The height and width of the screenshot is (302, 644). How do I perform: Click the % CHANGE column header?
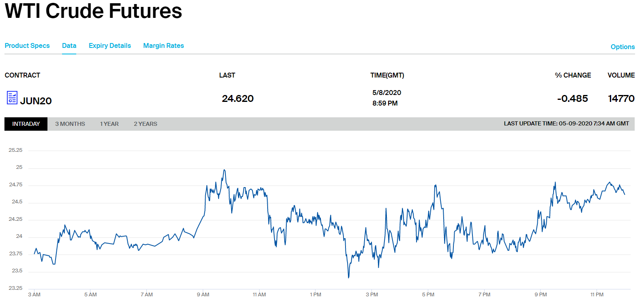[573, 75]
